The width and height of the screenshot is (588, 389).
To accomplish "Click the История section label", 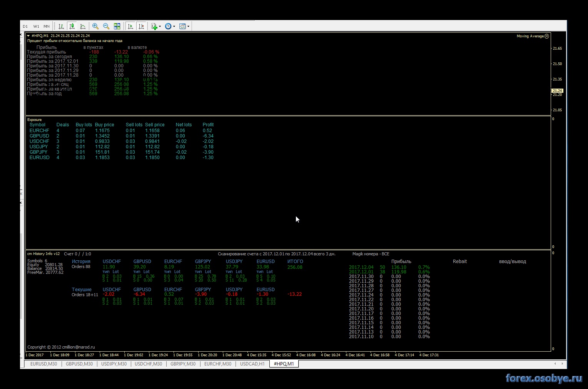I will pos(81,262).
